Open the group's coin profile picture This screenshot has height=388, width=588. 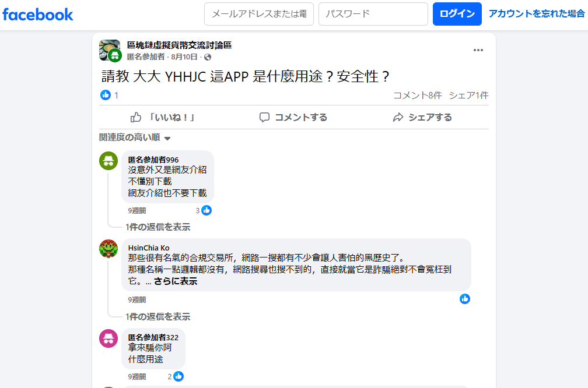110,50
